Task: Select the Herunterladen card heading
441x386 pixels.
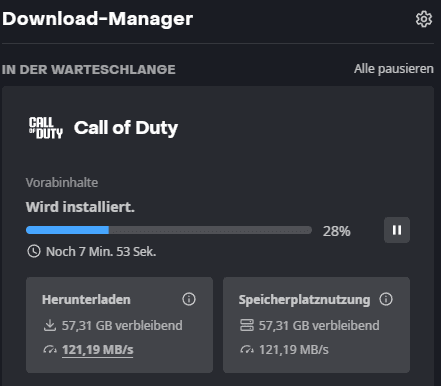Action: tap(86, 299)
